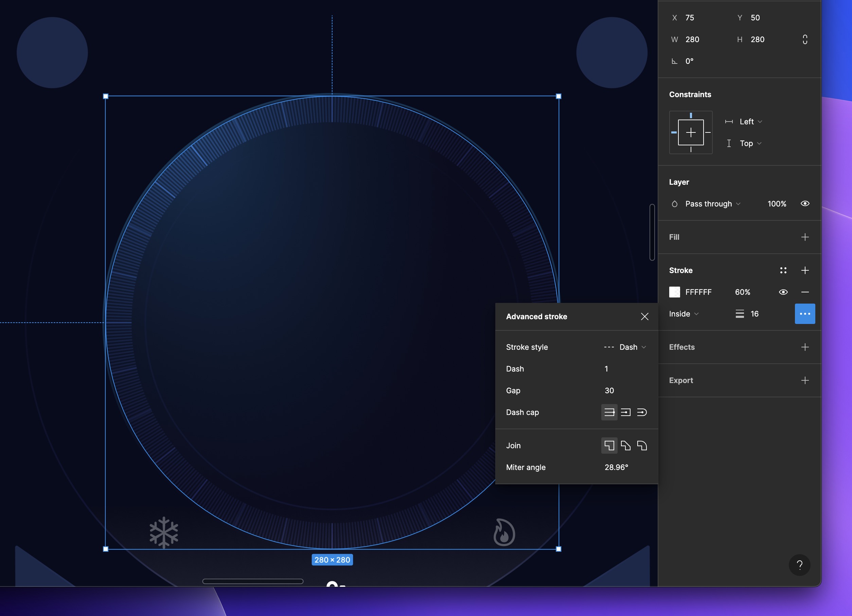Select the rounded dash cap option
This screenshot has width=852, height=616.
pos(642,412)
